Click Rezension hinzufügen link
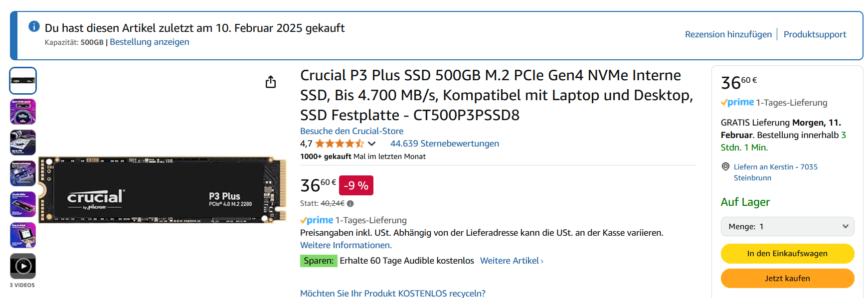Image resolution: width=868 pixels, height=298 pixels. [x=728, y=34]
